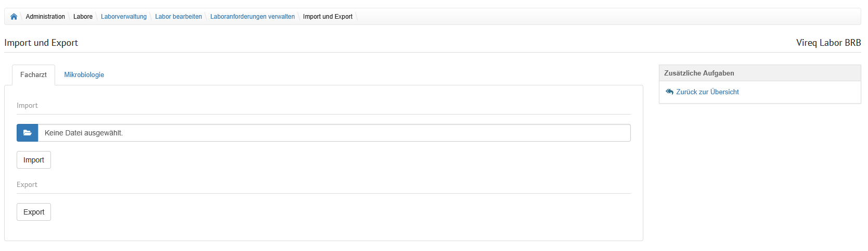Click the Vireq Labor BRB label
Screen dimensions: 868x251
[x=828, y=43]
